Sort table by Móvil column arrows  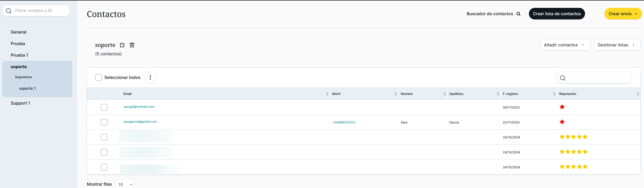(x=396, y=94)
